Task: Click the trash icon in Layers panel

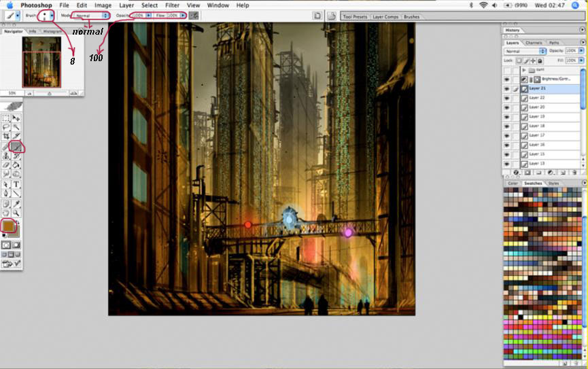Action: [574, 173]
